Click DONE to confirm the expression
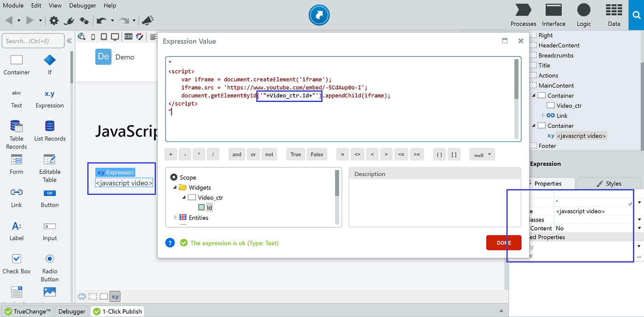 (503, 243)
